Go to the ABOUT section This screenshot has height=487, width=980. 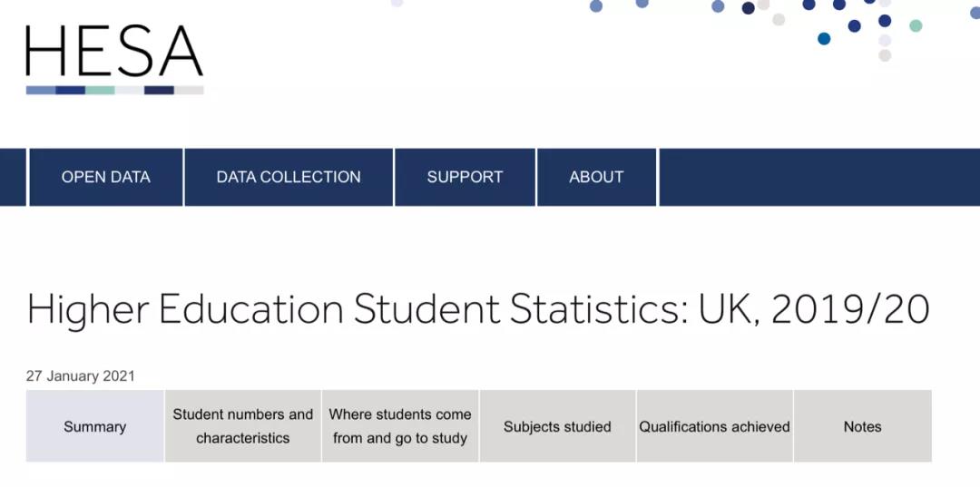point(596,178)
